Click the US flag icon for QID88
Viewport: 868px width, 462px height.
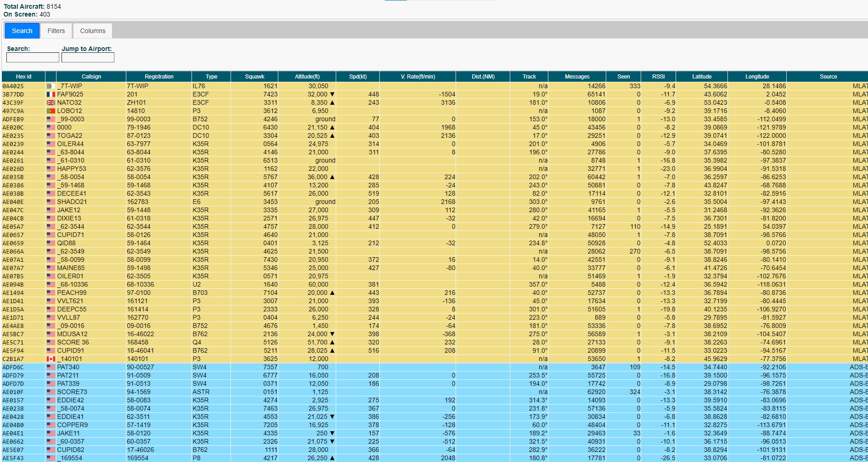[51, 243]
